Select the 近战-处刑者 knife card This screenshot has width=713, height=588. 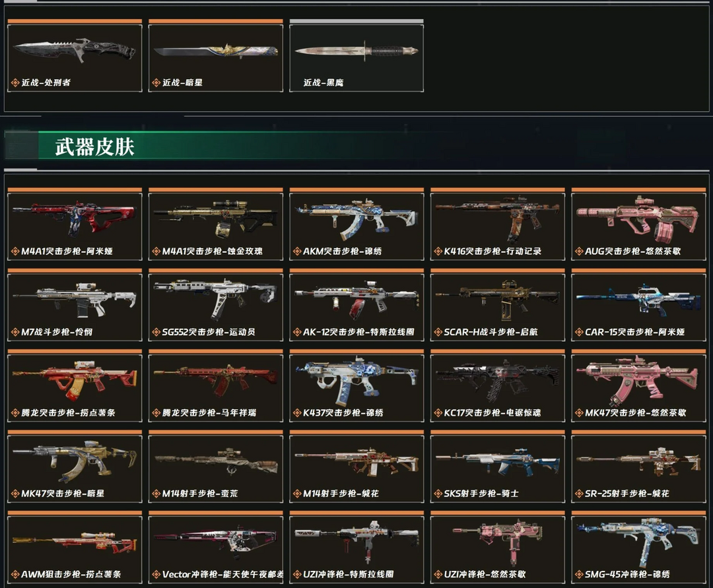click(75, 57)
